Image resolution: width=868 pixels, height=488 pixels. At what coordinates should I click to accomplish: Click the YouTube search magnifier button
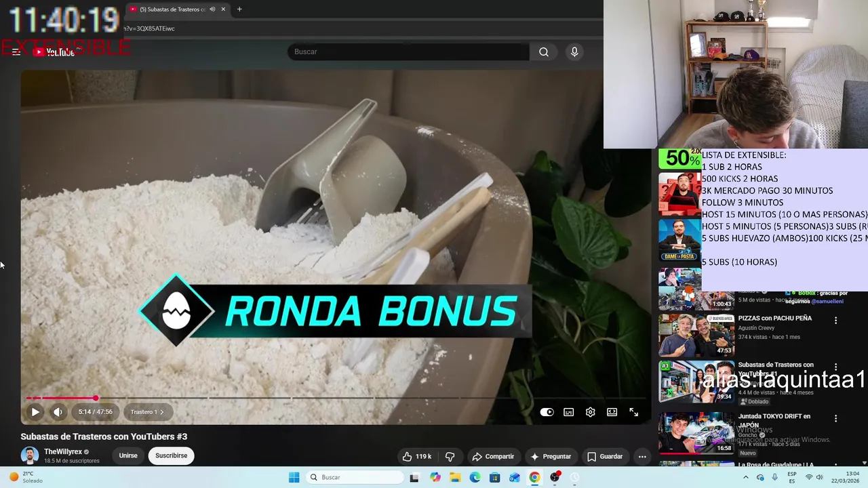coord(544,52)
